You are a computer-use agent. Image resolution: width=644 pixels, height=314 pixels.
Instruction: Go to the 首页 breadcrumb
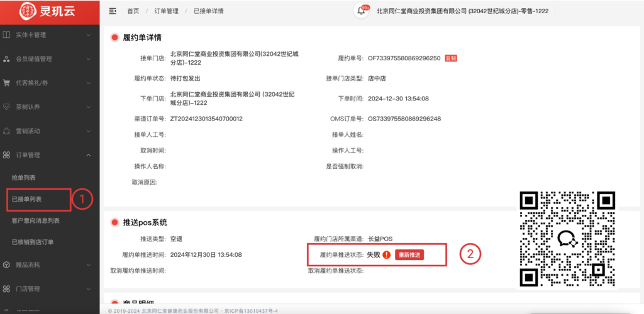[133, 11]
